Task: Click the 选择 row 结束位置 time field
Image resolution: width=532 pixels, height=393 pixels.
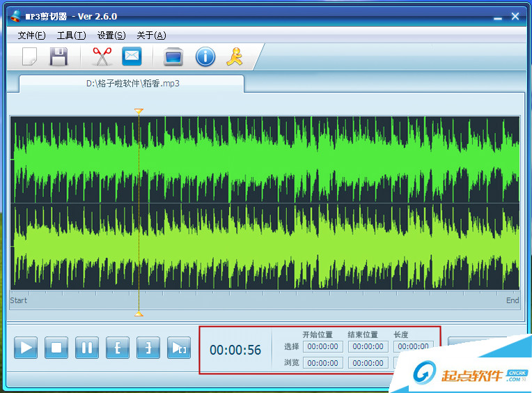Action: pos(368,346)
